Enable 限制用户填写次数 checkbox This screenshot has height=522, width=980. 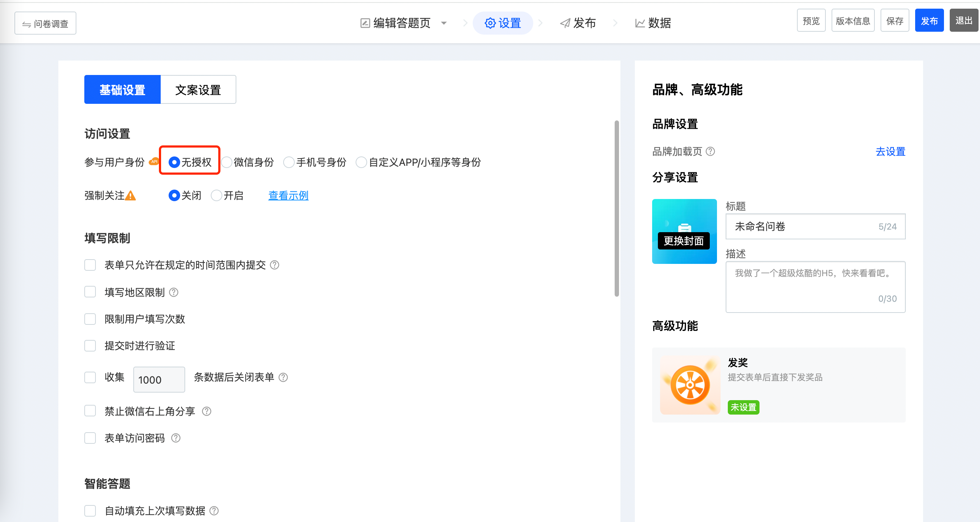click(x=90, y=319)
